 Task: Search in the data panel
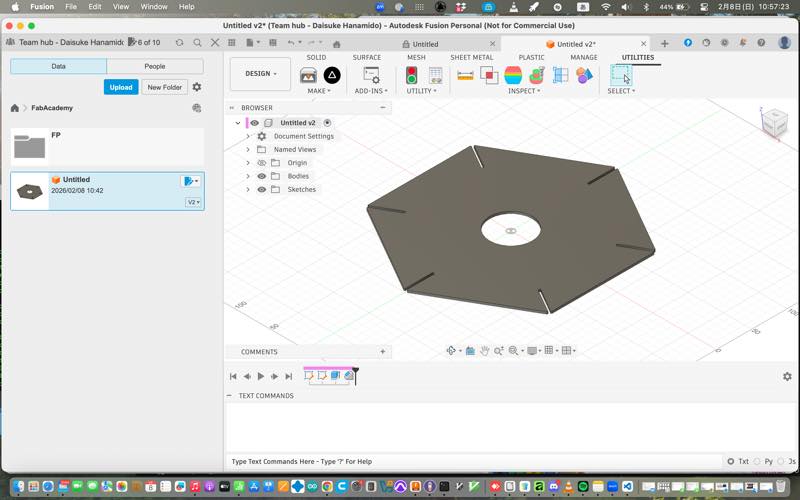[197, 43]
